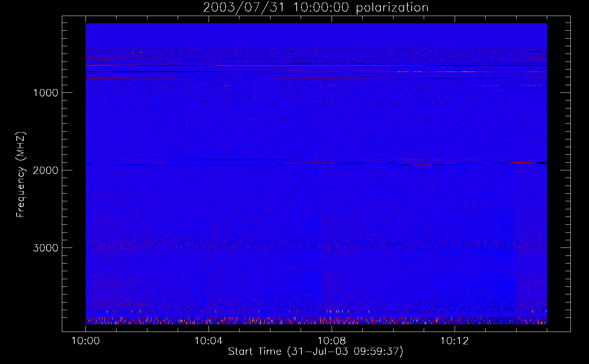Viewport: 589px width, 364px height.
Task: Click the '10:00' time tick label
Action: coord(86,341)
